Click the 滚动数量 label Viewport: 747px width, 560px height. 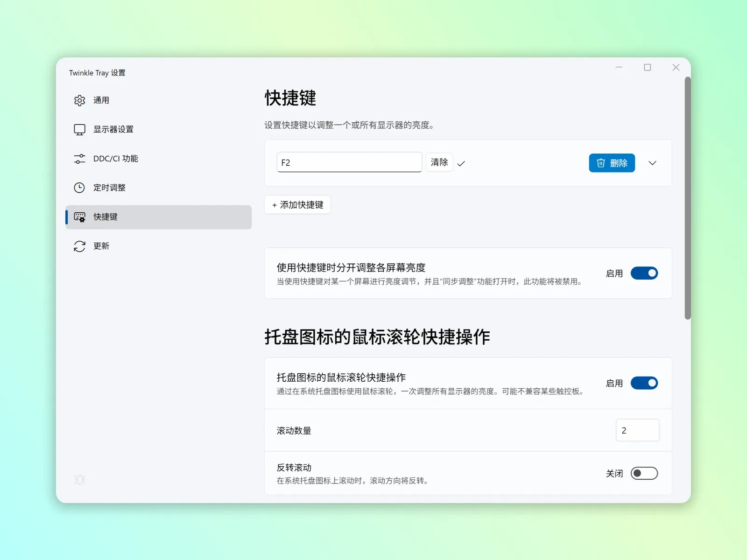(294, 431)
